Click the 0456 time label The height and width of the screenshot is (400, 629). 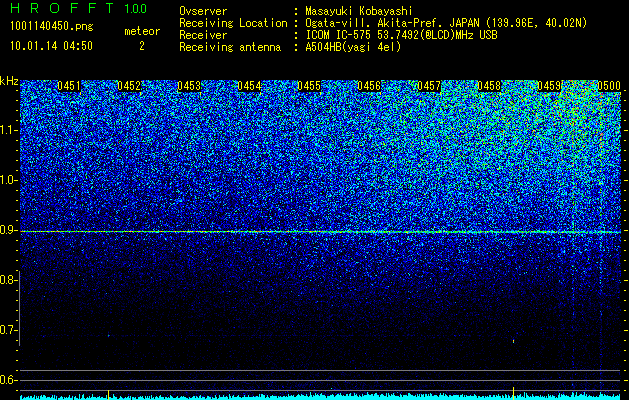369,86
